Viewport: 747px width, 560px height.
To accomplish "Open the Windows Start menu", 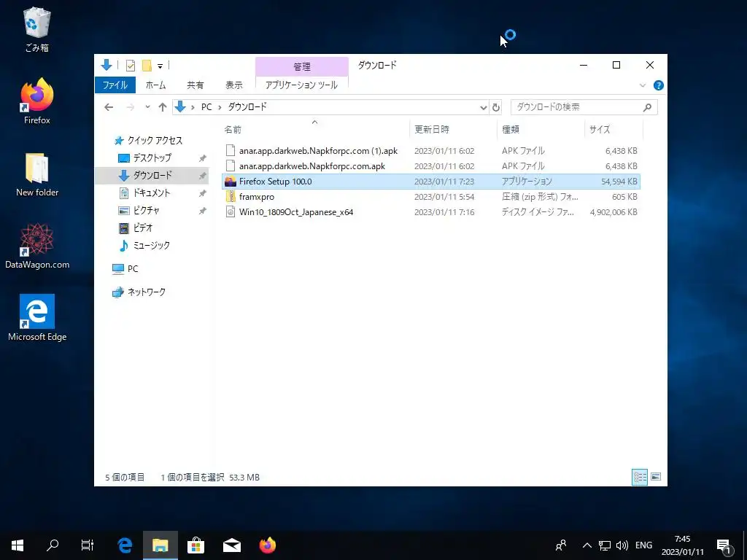I will point(18,545).
